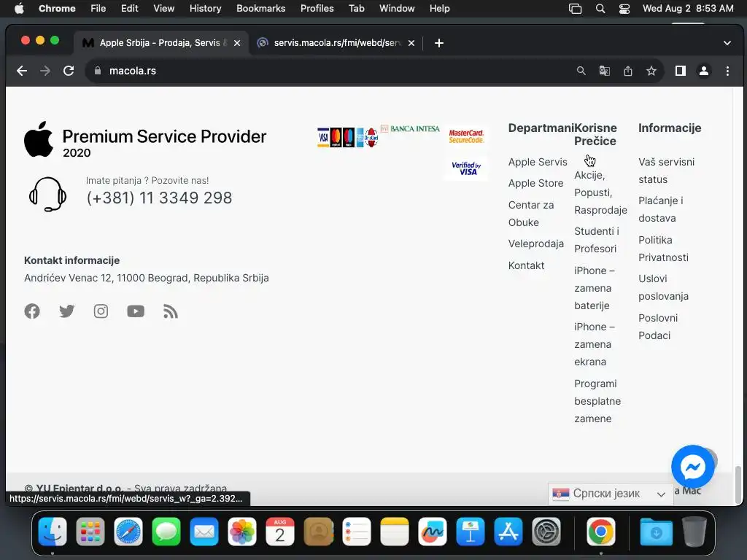747x560 pixels.
Task: Open Poslovni Podaci link
Action: pyautogui.click(x=658, y=327)
